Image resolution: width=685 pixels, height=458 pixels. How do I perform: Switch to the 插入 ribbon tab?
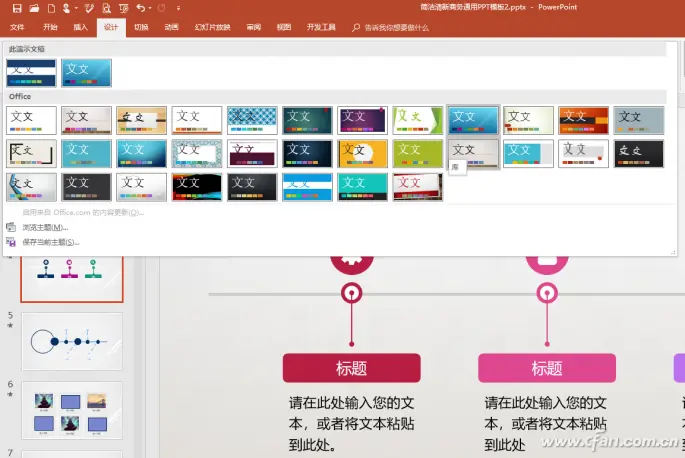[80, 27]
